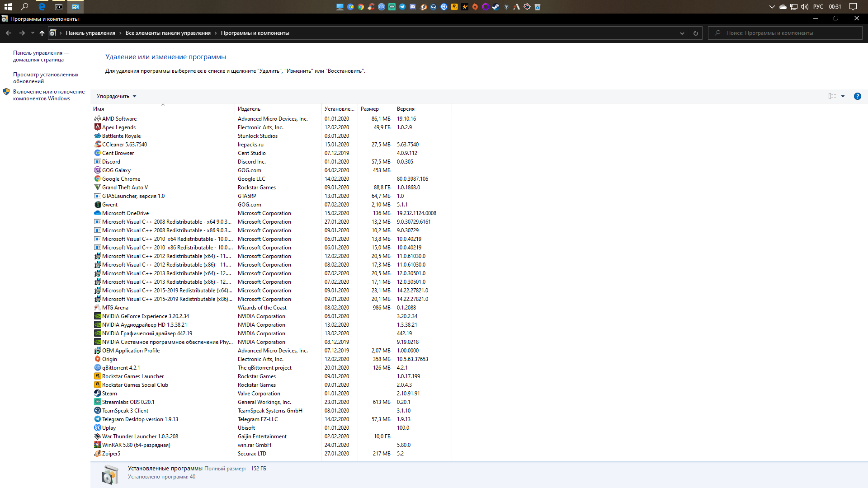
Task: Focus the Поиск: Программы и компоненты field
Action: (785, 33)
